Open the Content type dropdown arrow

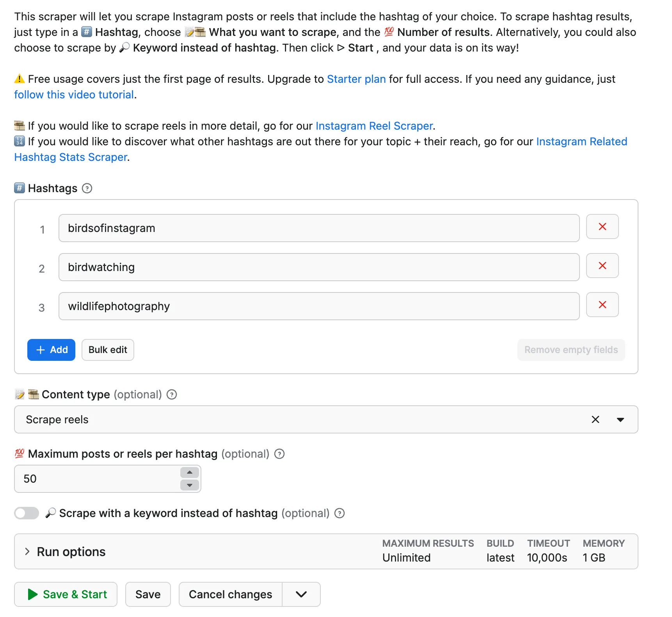click(620, 419)
